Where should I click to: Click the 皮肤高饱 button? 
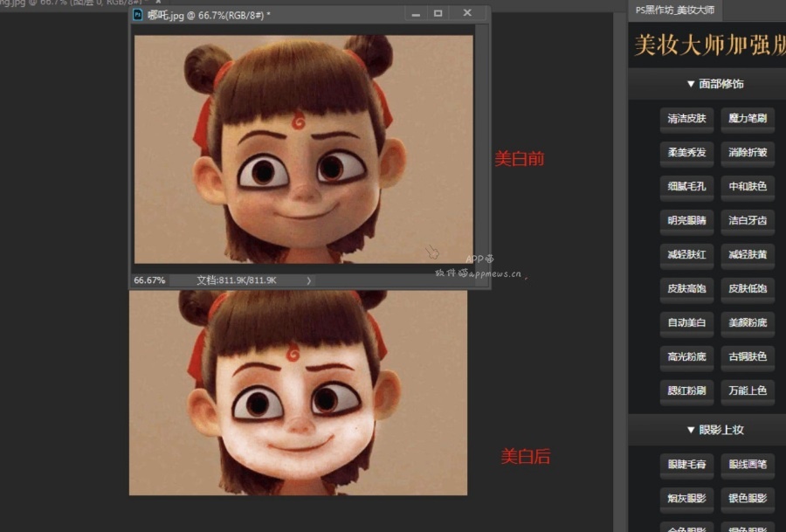[x=686, y=289]
